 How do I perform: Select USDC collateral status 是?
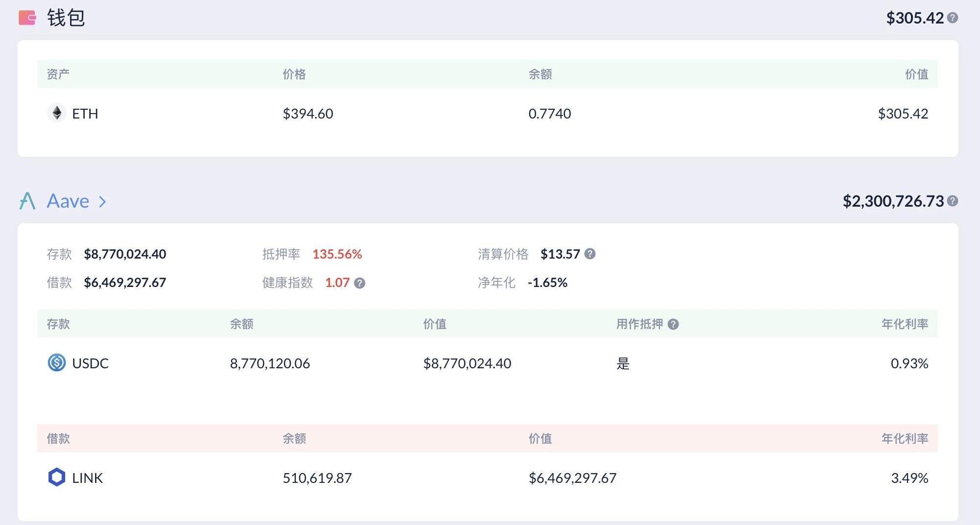coord(623,363)
